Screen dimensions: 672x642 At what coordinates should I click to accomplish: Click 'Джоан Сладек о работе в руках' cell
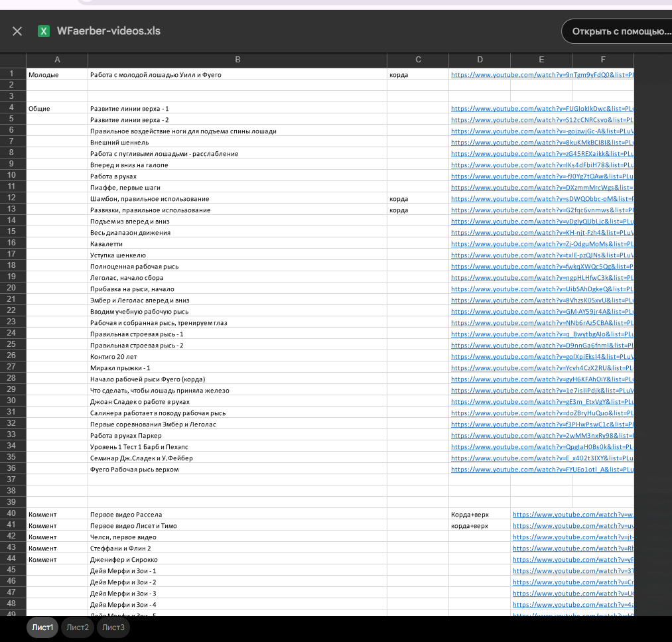[x=237, y=401]
